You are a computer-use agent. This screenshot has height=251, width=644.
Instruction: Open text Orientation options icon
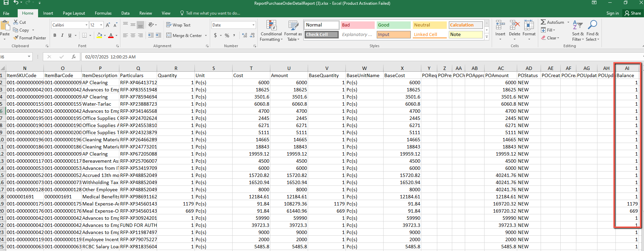pyautogui.click(x=151, y=25)
